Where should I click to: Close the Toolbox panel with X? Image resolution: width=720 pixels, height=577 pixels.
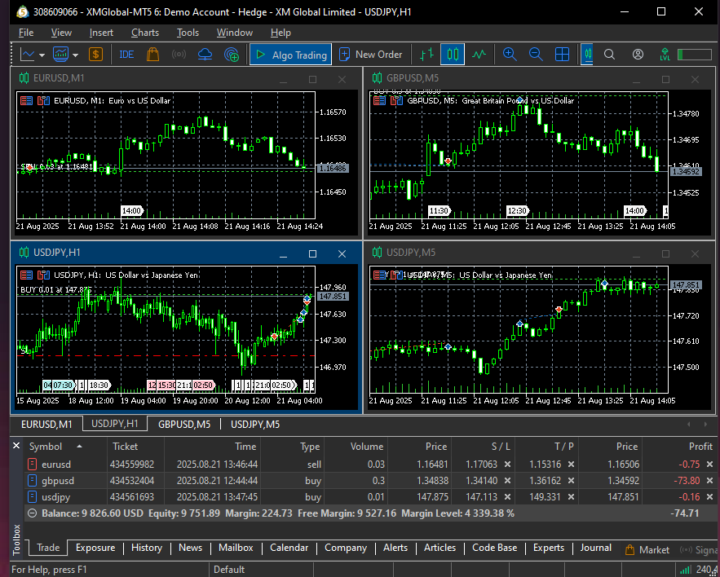(16, 446)
